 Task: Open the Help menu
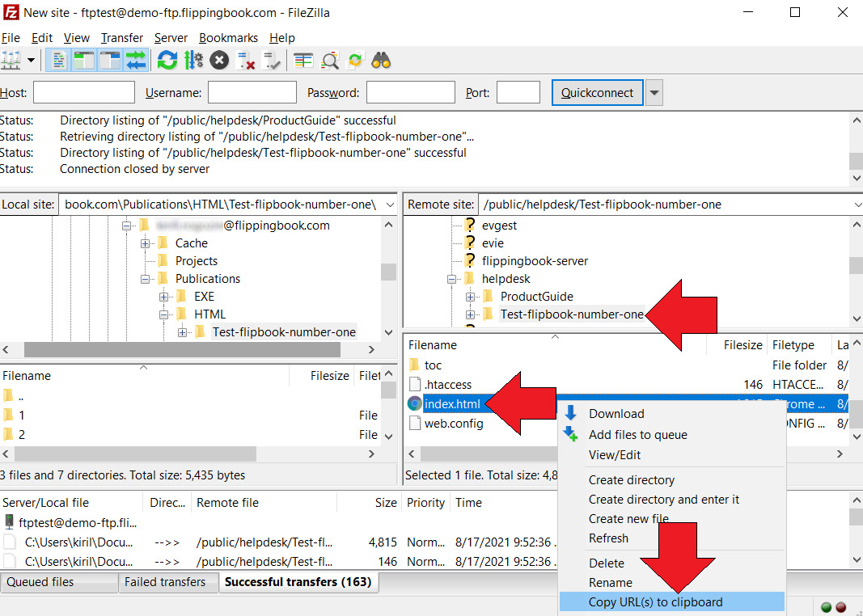pyautogui.click(x=281, y=38)
